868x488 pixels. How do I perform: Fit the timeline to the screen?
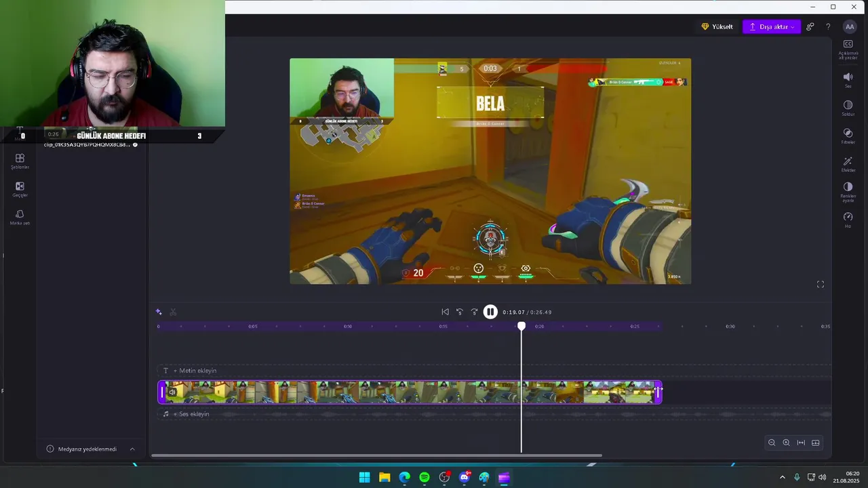point(801,443)
